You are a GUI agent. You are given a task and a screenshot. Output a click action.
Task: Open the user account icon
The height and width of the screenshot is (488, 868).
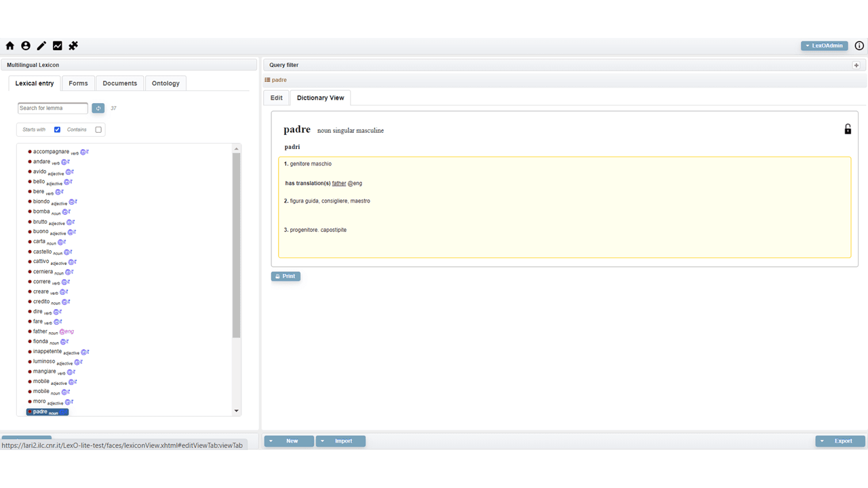26,46
